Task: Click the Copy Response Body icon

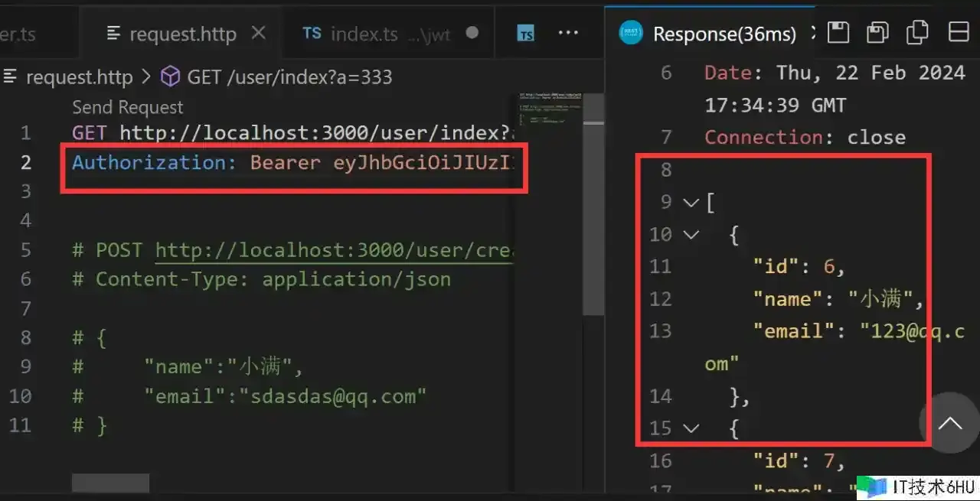Action: [x=917, y=32]
